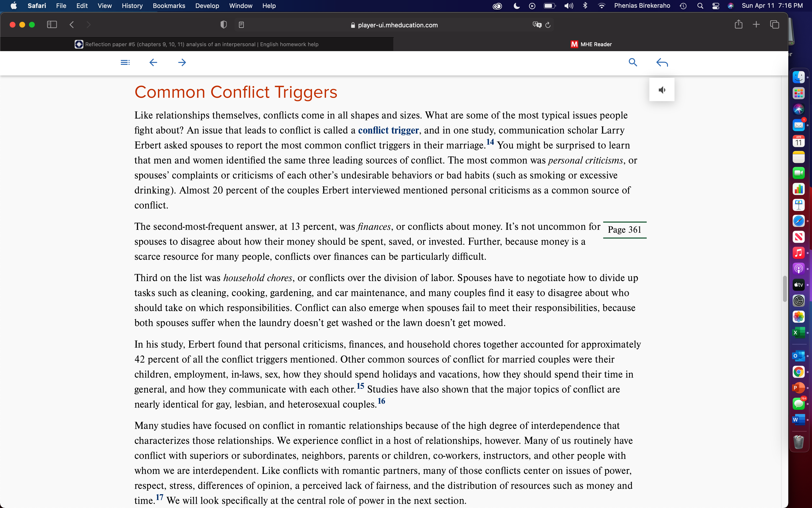Image resolution: width=812 pixels, height=508 pixels.
Task: Reload the page with refresh icon
Action: [x=548, y=25]
